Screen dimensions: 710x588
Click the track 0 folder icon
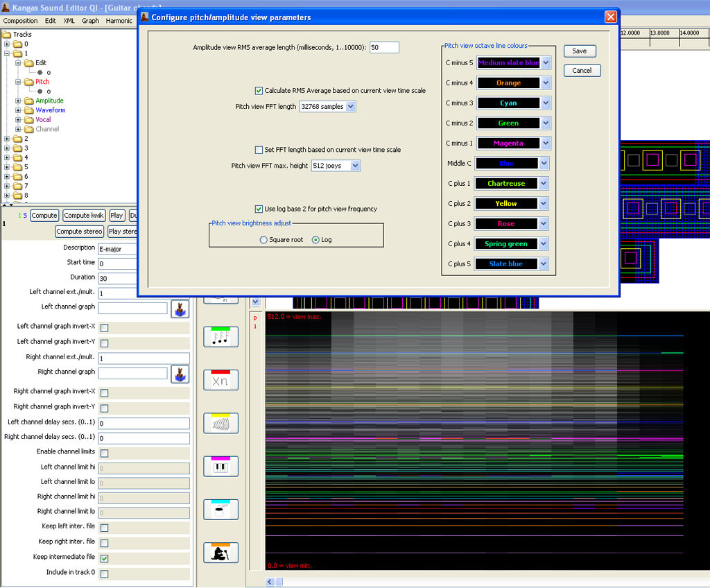(x=17, y=44)
